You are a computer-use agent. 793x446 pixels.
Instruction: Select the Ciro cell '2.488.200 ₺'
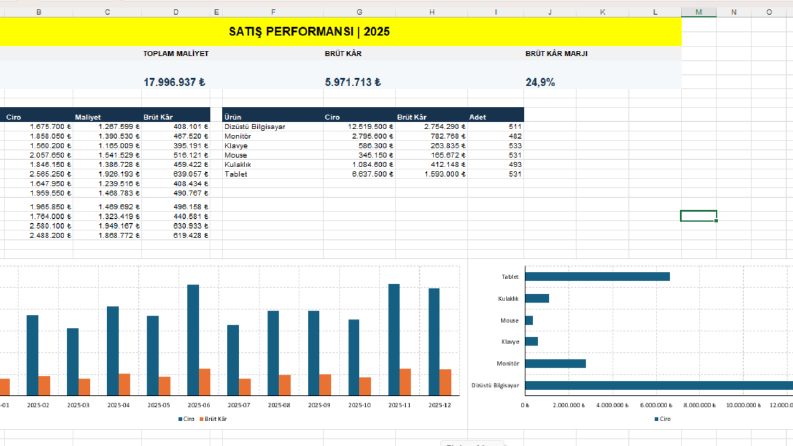click(x=39, y=236)
